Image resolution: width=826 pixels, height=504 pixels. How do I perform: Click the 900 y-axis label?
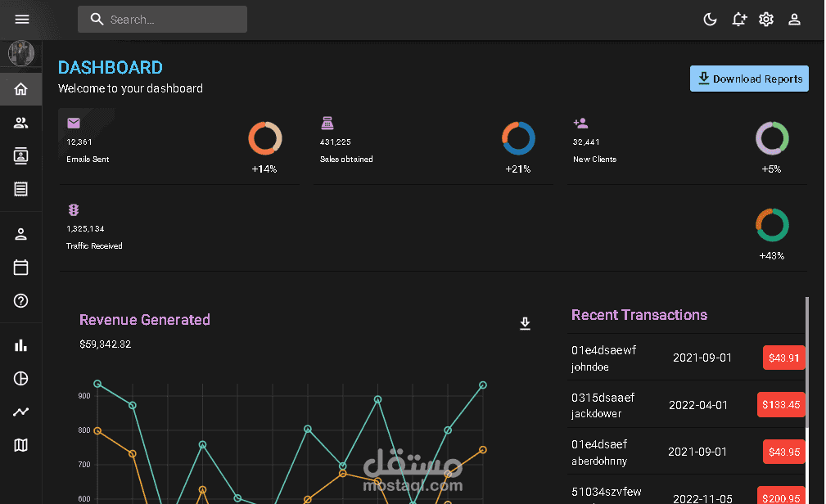point(84,396)
